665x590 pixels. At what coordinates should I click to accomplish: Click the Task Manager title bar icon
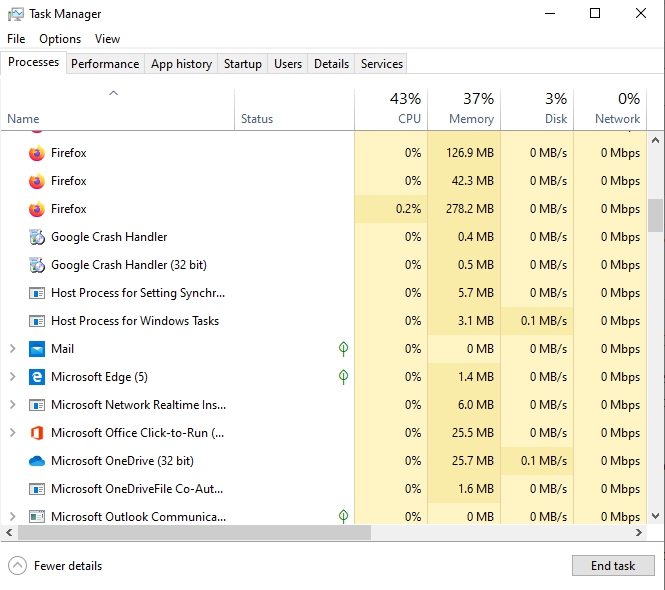[16, 14]
